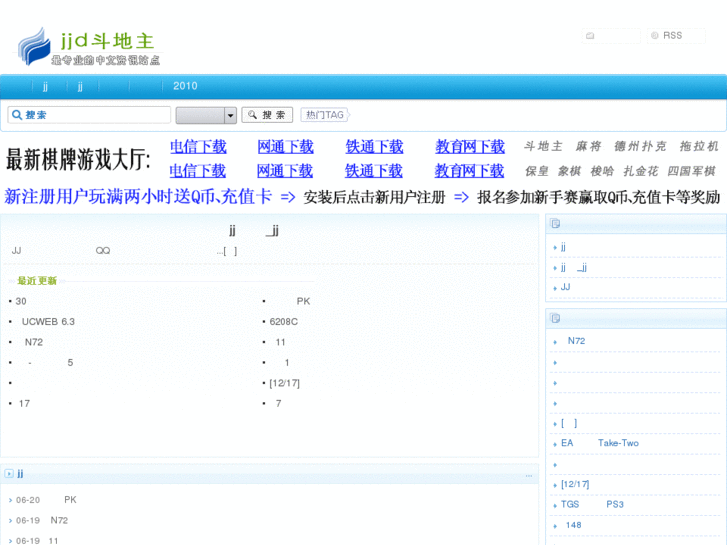The height and width of the screenshot is (545, 727).
Task: Select the 四国军棋 game label
Action: [x=691, y=171]
